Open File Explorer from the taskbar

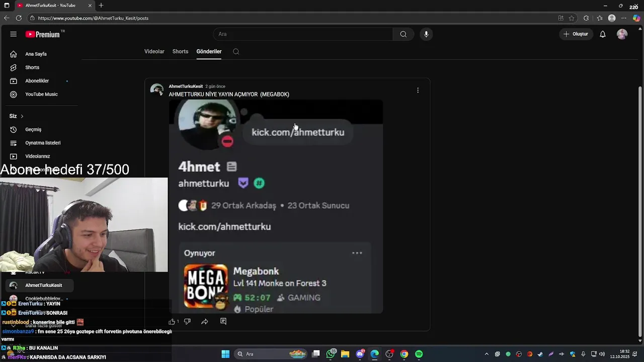pyautogui.click(x=345, y=354)
